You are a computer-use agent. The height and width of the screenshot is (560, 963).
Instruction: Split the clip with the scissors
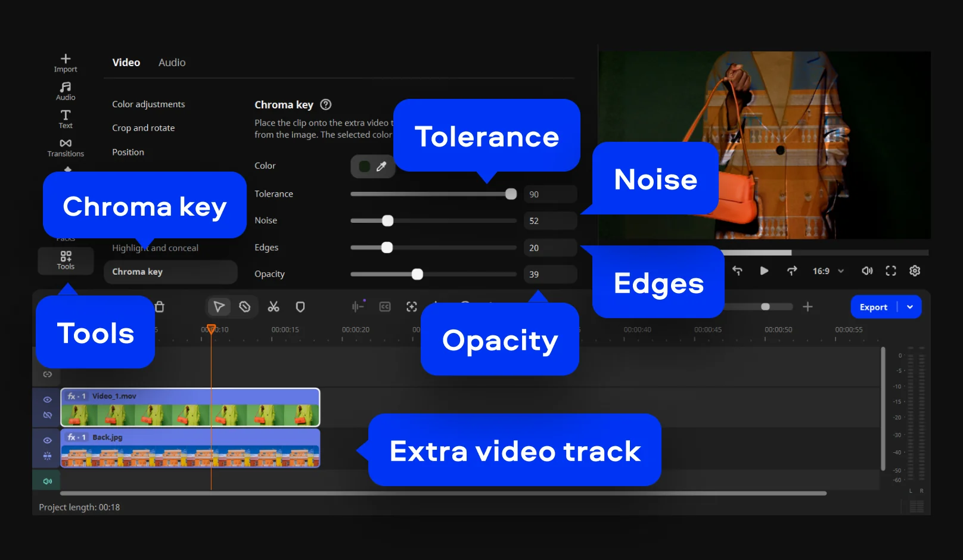click(274, 307)
